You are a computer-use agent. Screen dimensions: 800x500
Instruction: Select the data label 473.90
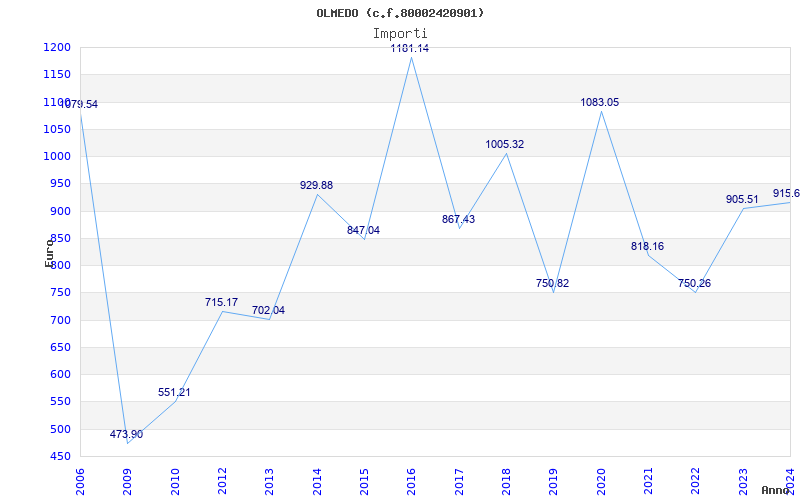126,435
